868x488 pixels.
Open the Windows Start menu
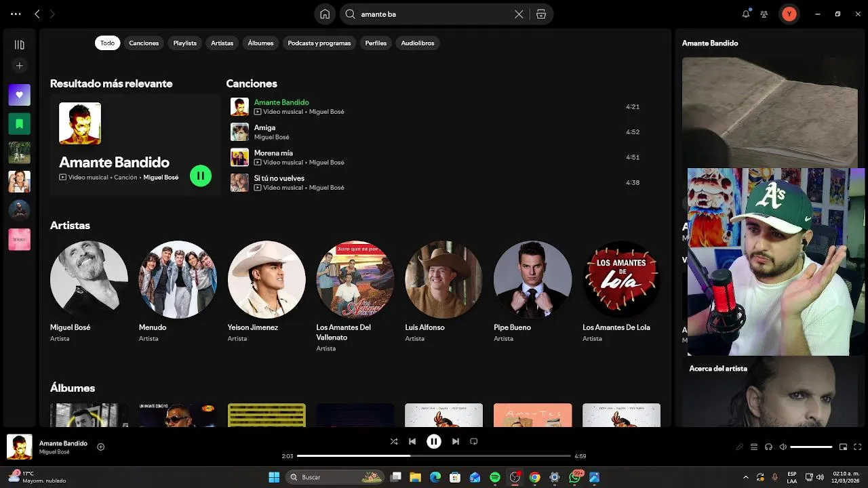pyautogui.click(x=274, y=477)
